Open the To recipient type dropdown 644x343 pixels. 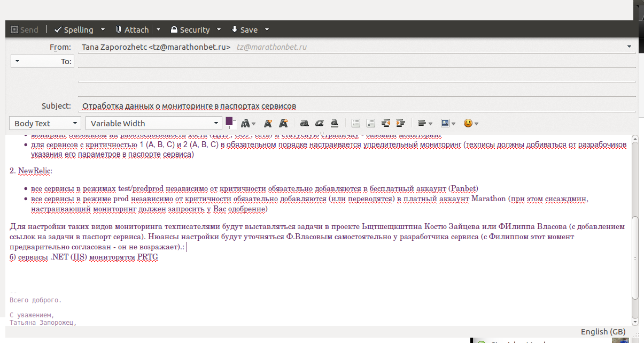tap(42, 62)
